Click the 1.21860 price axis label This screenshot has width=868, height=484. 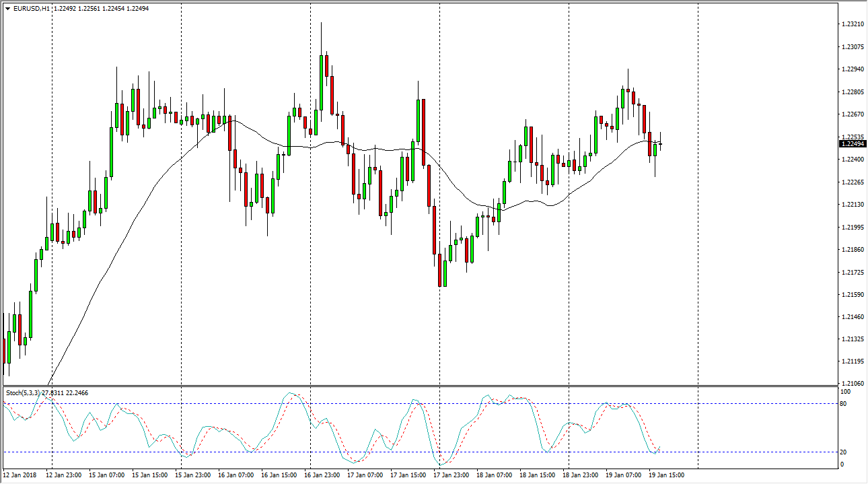(x=852, y=249)
